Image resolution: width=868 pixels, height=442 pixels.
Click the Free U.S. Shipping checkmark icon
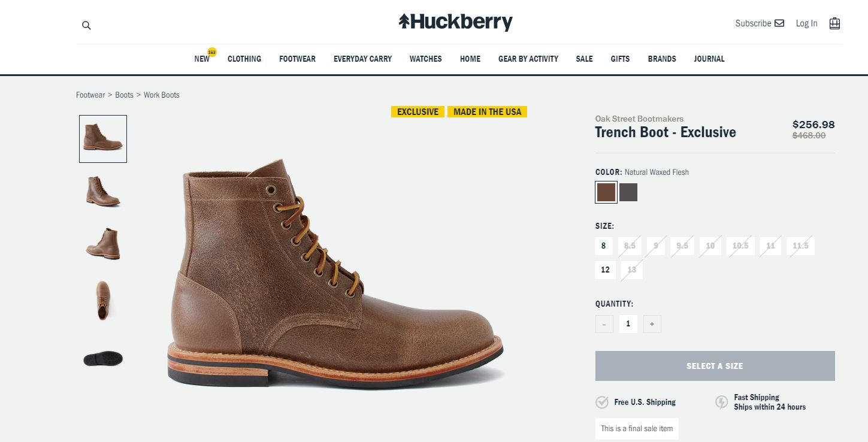[602, 402]
